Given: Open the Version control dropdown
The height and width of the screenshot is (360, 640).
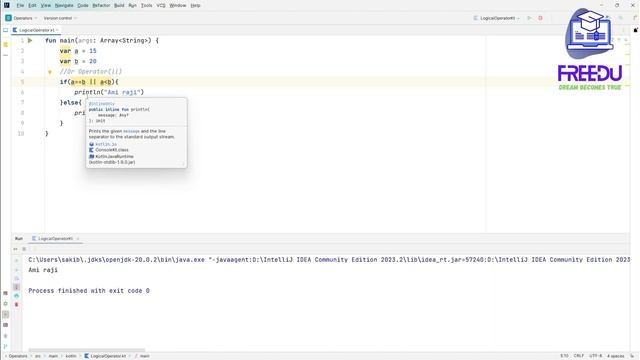Looking at the screenshot, I should click(60, 18).
